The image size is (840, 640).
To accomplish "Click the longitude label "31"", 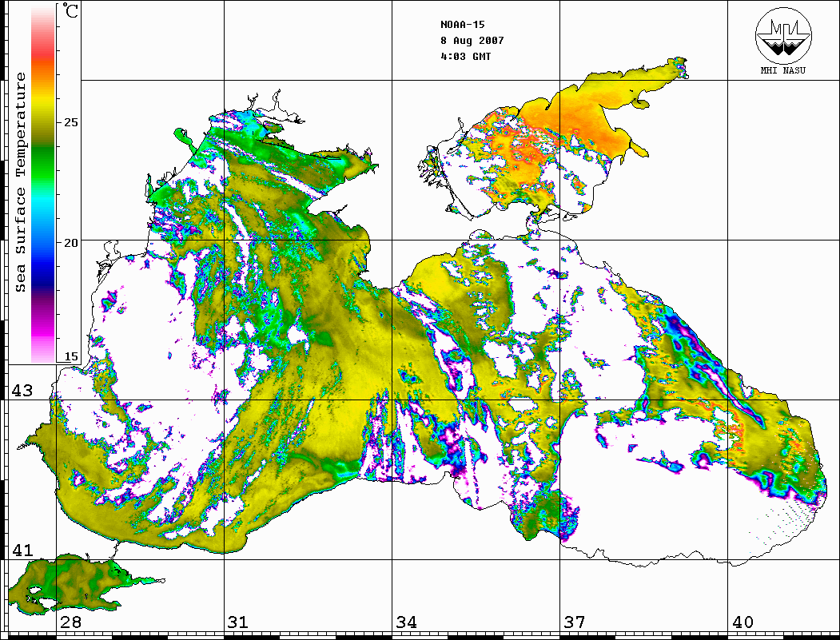I will pos(238,622).
